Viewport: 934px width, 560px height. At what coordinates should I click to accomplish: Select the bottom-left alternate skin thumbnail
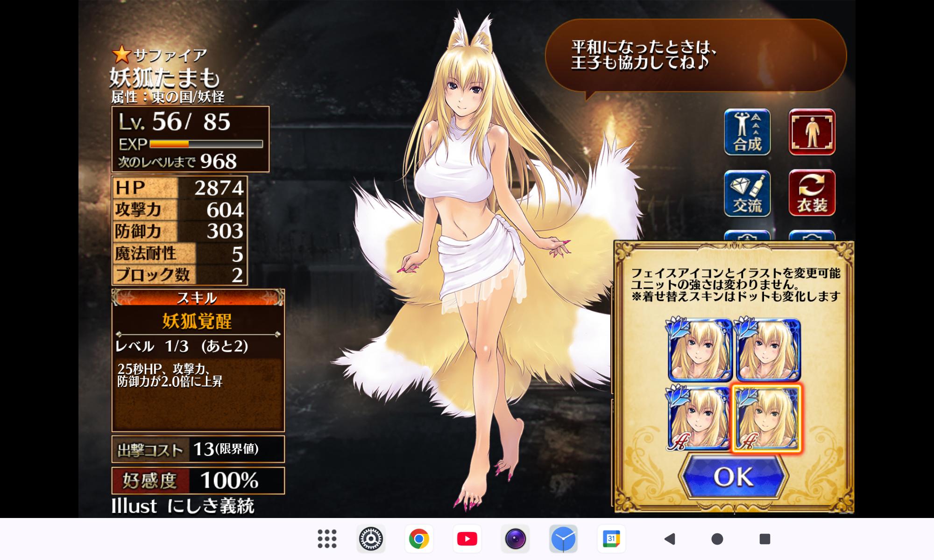[x=699, y=419]
